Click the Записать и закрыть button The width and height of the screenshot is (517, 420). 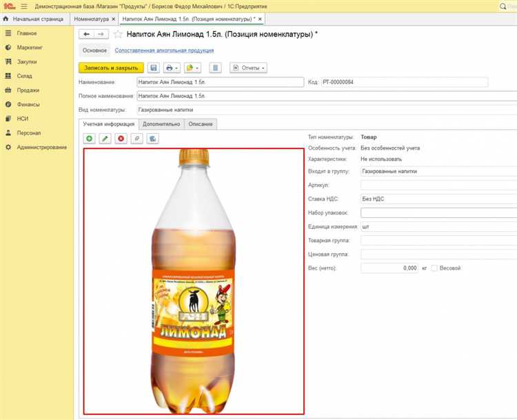click(111, 68)
